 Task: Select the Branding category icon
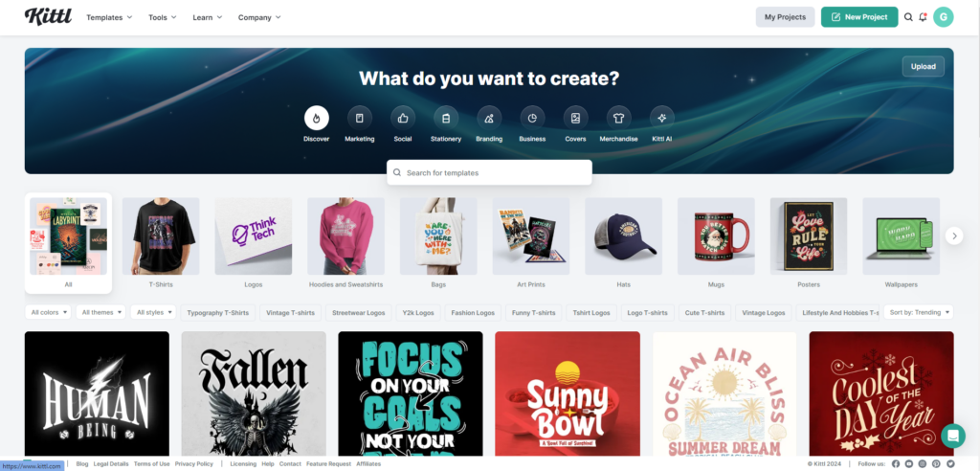click(x=489, y=118)
